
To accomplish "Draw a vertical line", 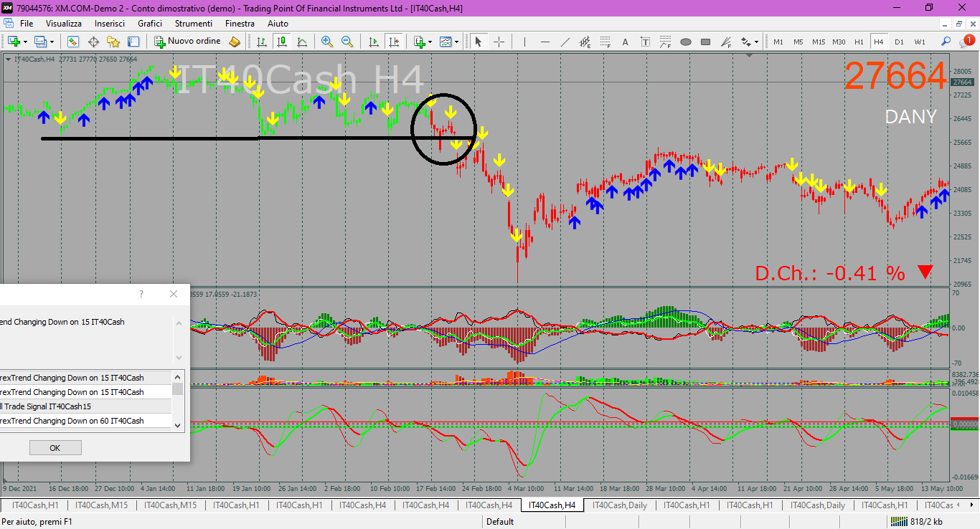I will coord(524,42).
